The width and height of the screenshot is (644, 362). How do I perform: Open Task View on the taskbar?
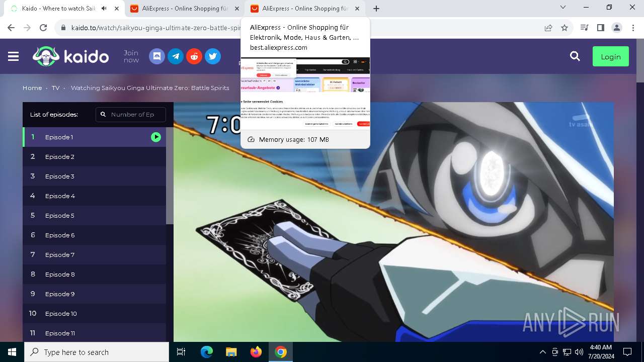[181, 352]
